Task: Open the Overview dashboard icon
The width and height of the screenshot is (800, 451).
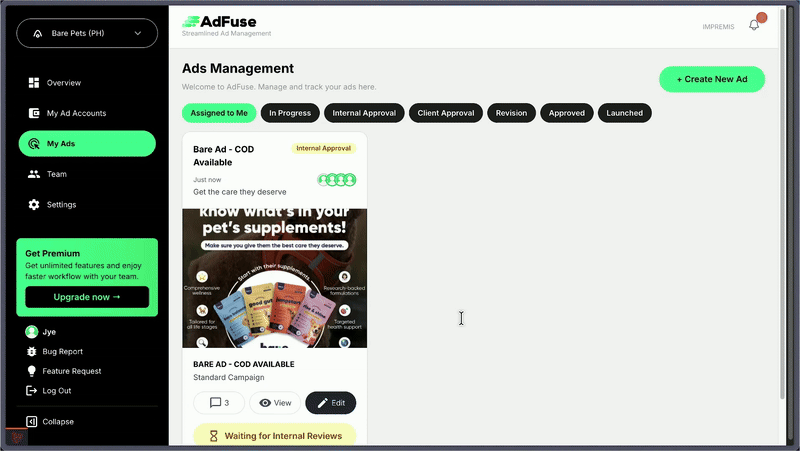Action: coord(34,83)
